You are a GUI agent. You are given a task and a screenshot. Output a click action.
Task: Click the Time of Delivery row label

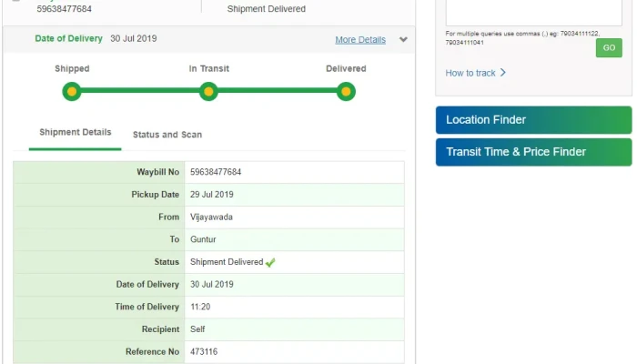coord(147,307)
